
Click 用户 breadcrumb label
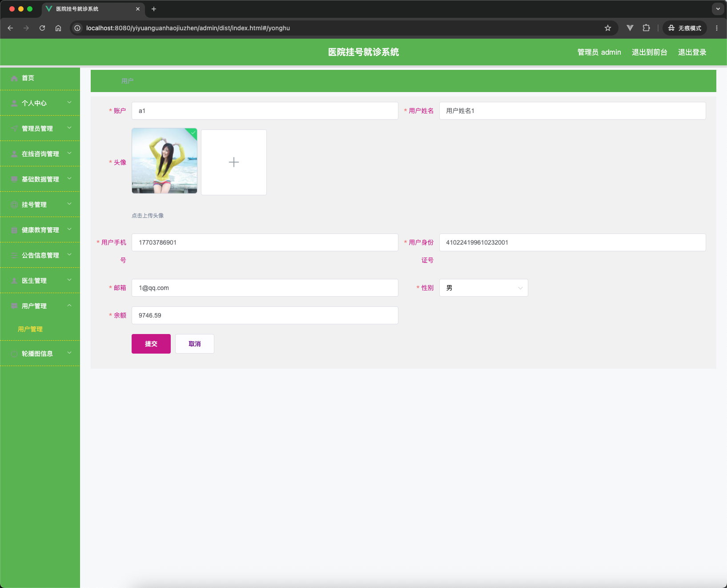point(127,81)
